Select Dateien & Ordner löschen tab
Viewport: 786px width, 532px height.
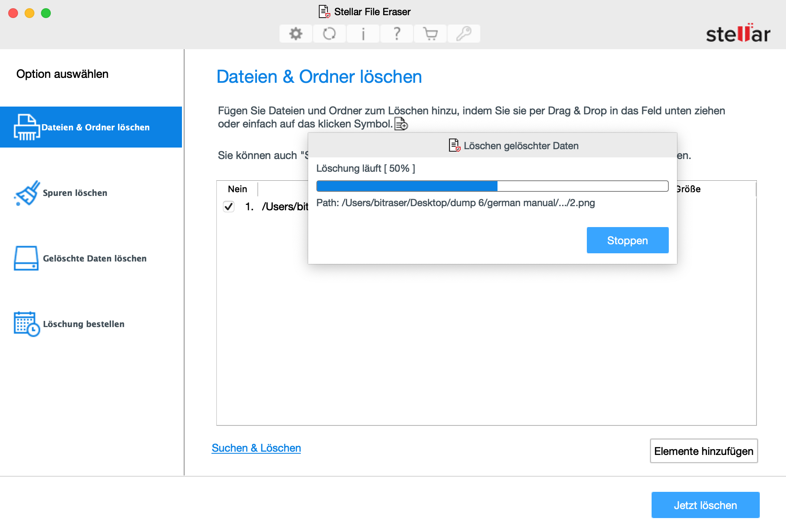pos(91,127)
